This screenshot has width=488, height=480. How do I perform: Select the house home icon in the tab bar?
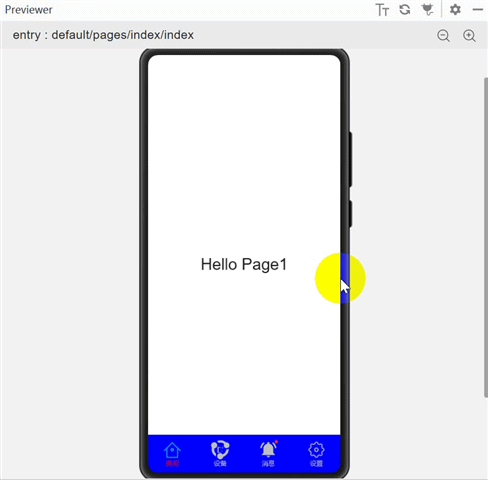click(x=172, y=450)
